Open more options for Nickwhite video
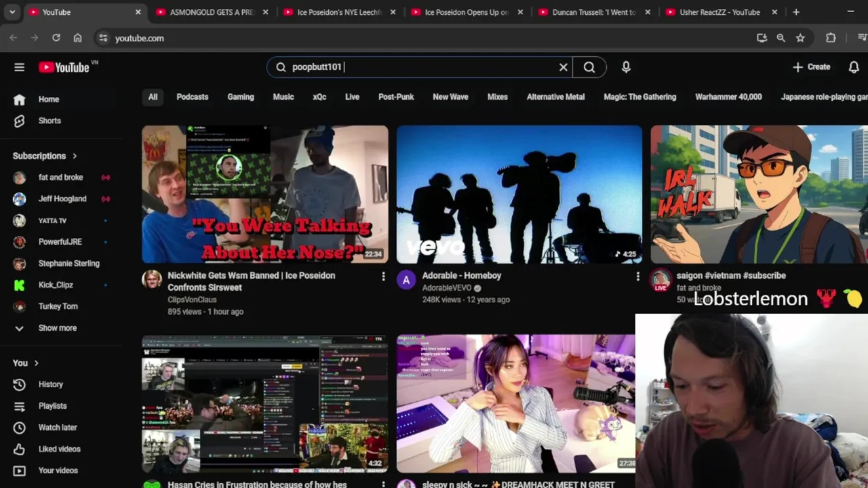The height and width of the screenshot is (488, 868). click(x=383, y=277)
